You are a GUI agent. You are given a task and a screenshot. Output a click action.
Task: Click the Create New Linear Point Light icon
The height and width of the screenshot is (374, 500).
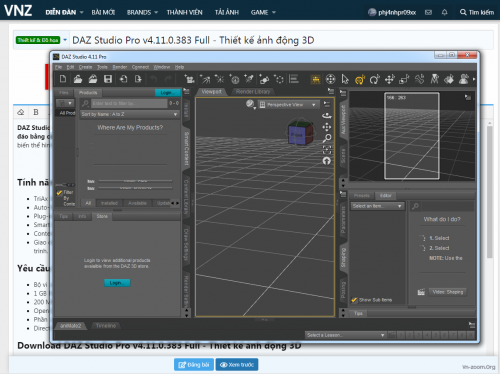tap(249, 79)
